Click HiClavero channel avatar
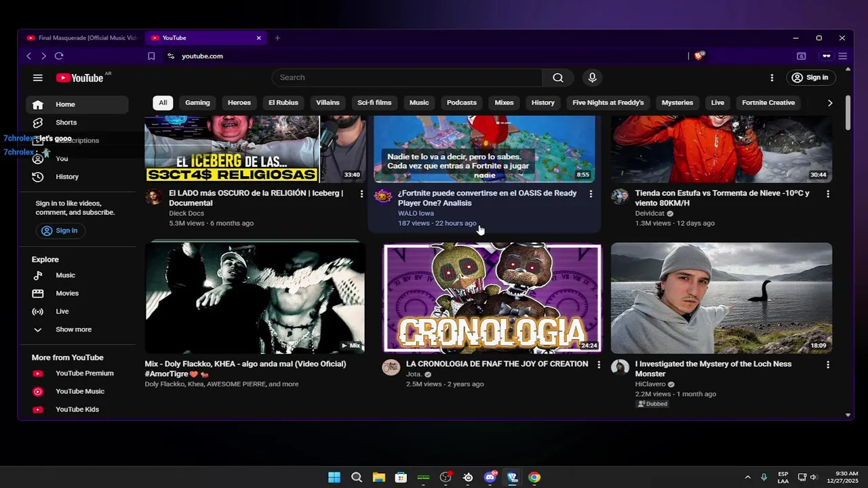Screen dimensions: 868x488 620,367
